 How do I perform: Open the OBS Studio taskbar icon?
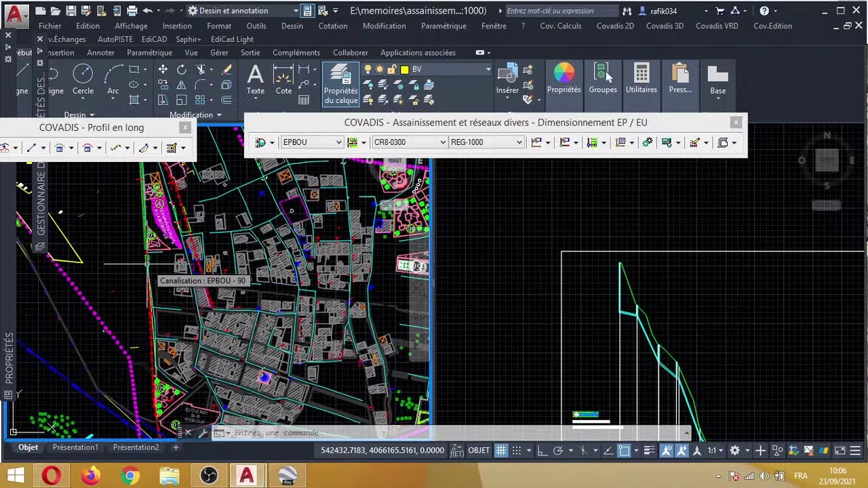pyautogui.click(x=209, y=476)
